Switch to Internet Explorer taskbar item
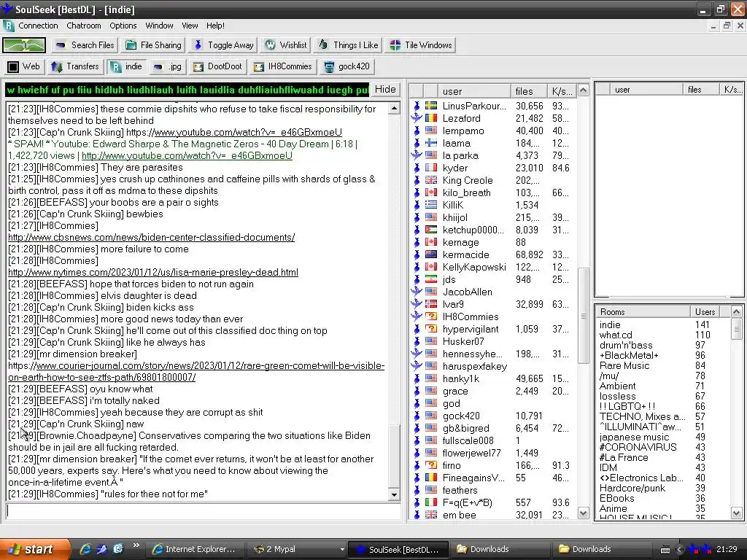This screenshot has width=747, height=560. pyautogui.click(x=194, y=549)
